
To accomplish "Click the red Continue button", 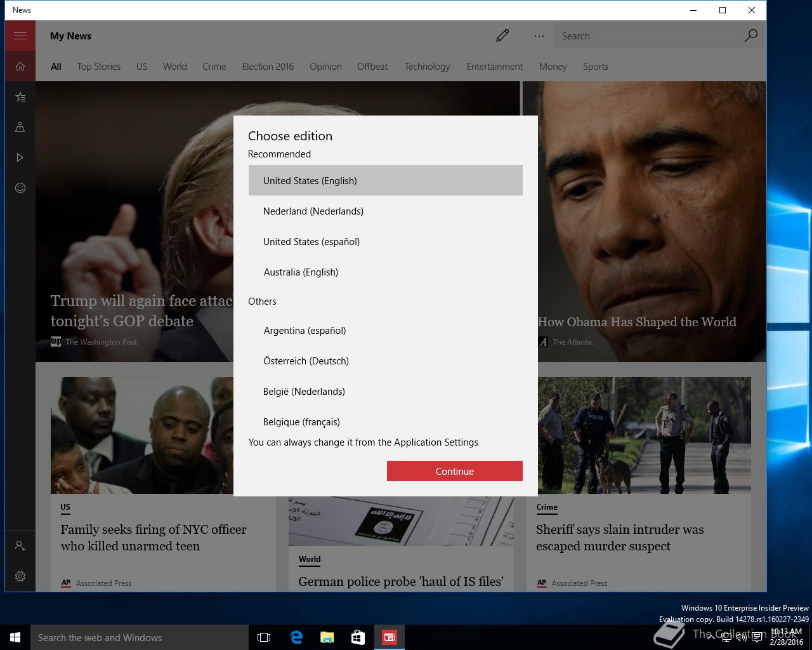I will coord(455,471).
